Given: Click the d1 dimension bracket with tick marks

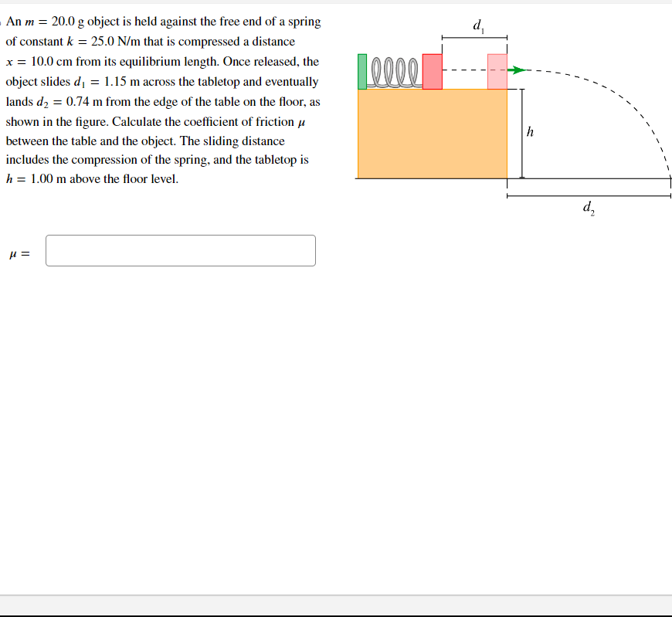Looking at the screenshot, I should point(473,36).
